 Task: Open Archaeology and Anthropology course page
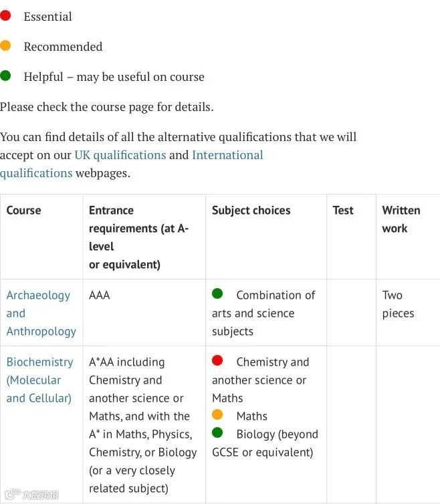(x=41, y=313)
